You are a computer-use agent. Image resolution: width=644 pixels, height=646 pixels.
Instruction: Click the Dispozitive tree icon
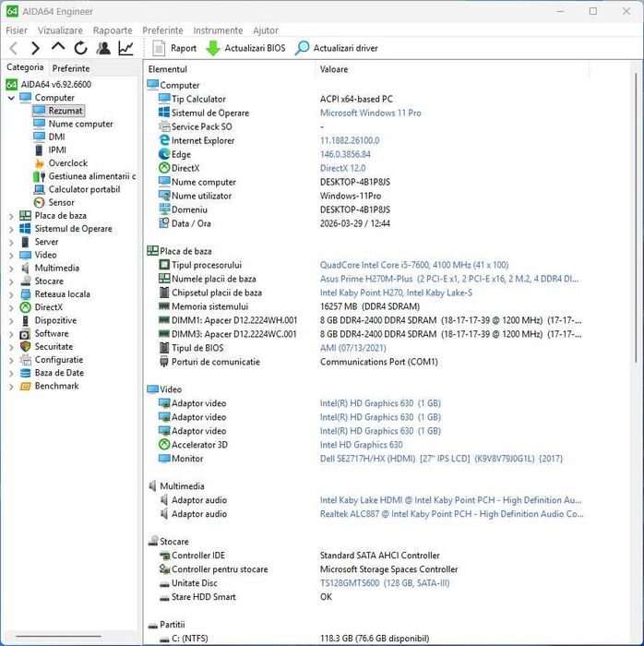coord(26,320)
